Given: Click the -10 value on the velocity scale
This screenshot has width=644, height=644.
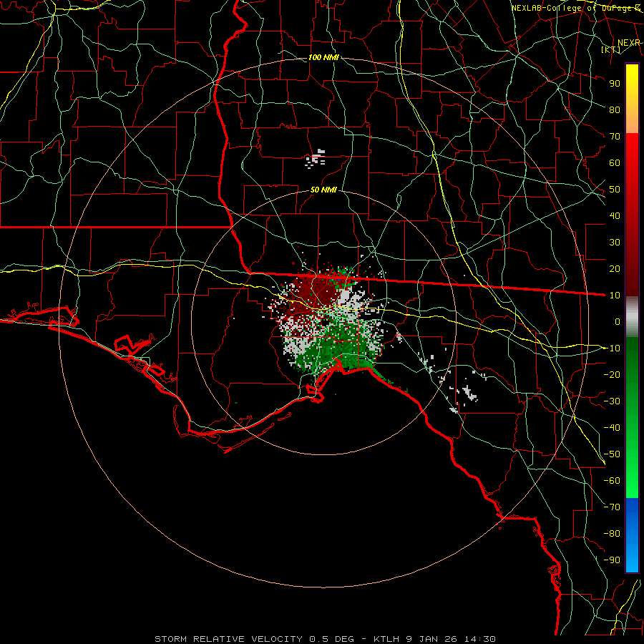Looking at the screenshot, I should pos(612,348).
